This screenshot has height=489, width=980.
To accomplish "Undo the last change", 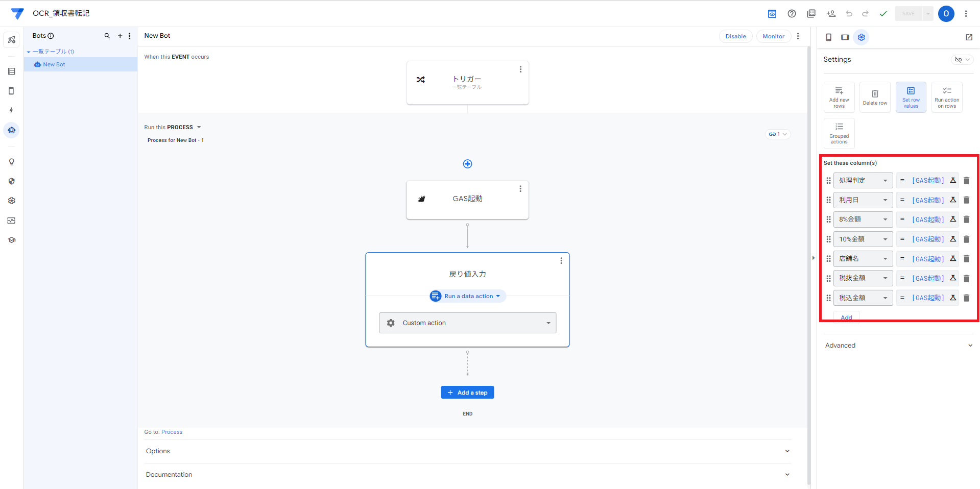I will coord(849,14).
